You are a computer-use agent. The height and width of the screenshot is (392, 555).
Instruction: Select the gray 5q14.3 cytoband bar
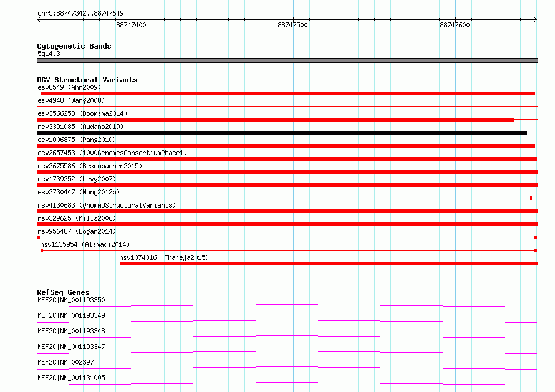tap(287, 60)
